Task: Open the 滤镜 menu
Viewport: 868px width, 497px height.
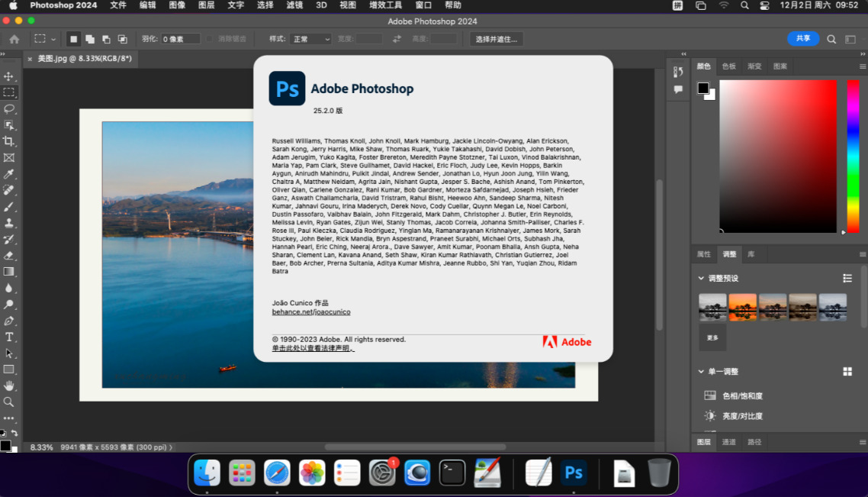Action: click(294, 5)
